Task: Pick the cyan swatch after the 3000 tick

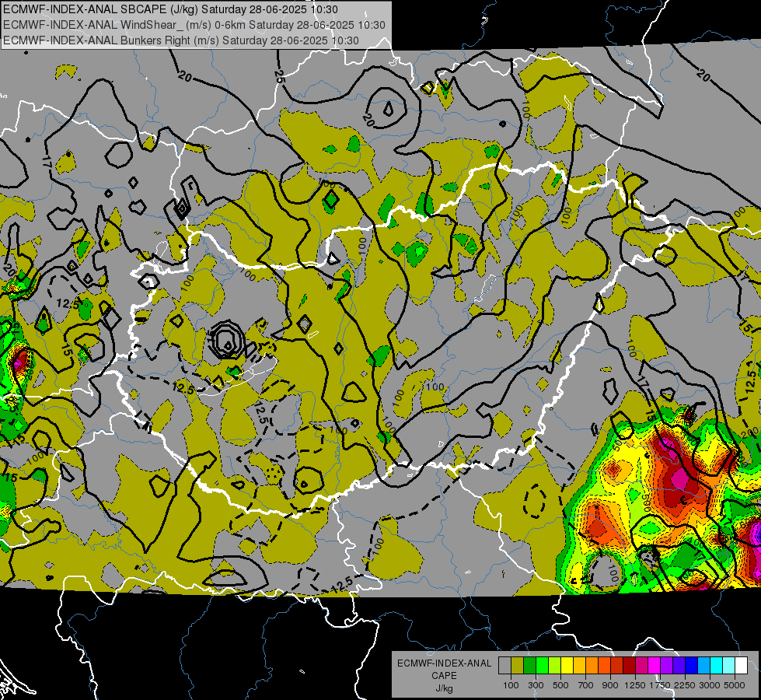Action: [x=717, y=665]
